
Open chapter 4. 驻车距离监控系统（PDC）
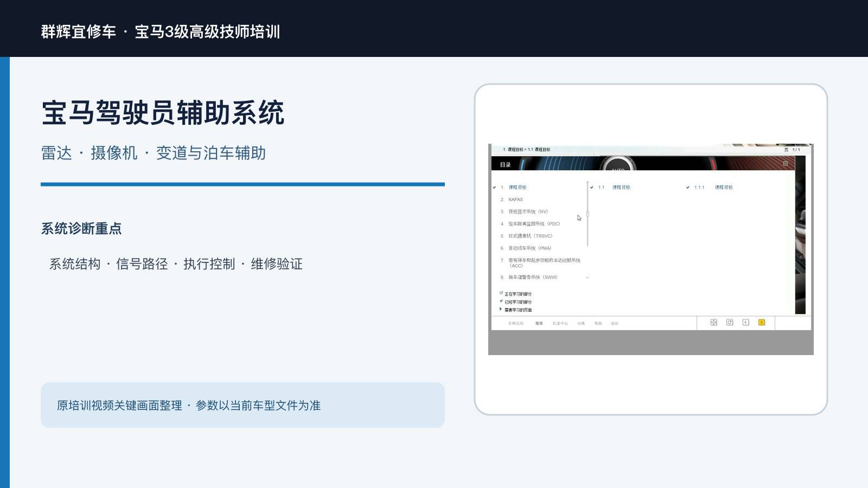530,224
